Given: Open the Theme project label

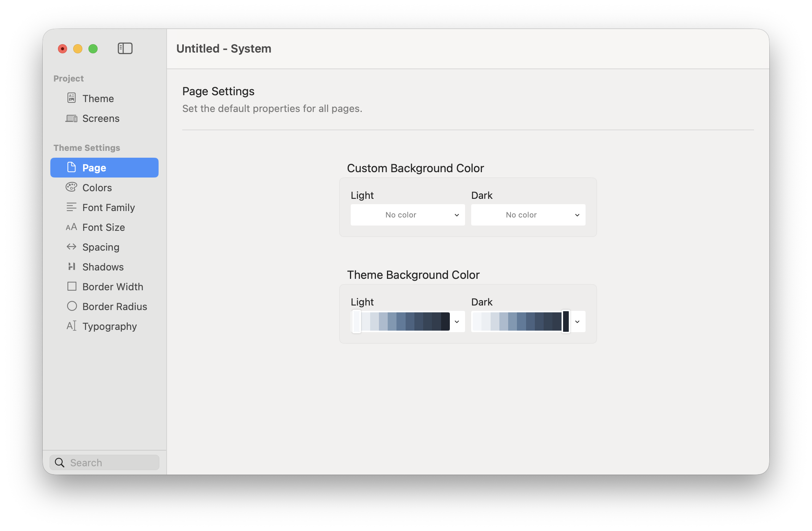Looking at the screenshot, I should coord(98,99).
